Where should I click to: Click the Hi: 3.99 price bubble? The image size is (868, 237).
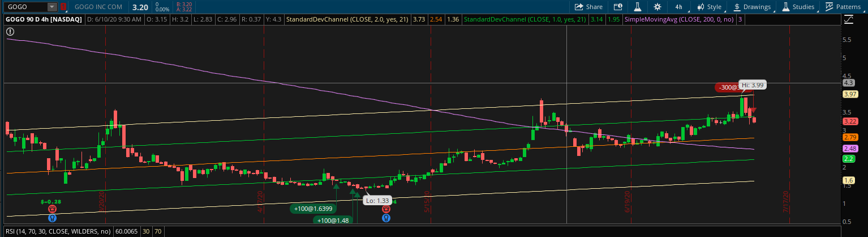tap(753, 85)
